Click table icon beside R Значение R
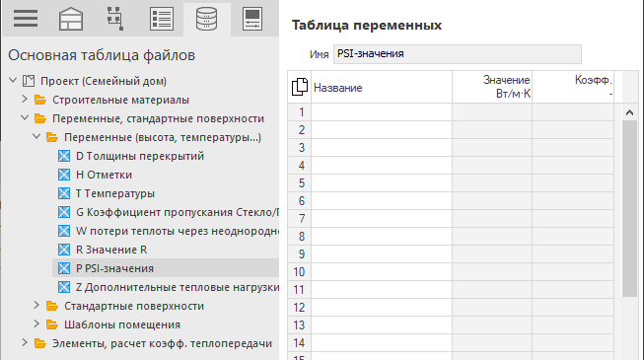Image resolution: width=644 pixels, height=360 pixels. tap(64, 250)
